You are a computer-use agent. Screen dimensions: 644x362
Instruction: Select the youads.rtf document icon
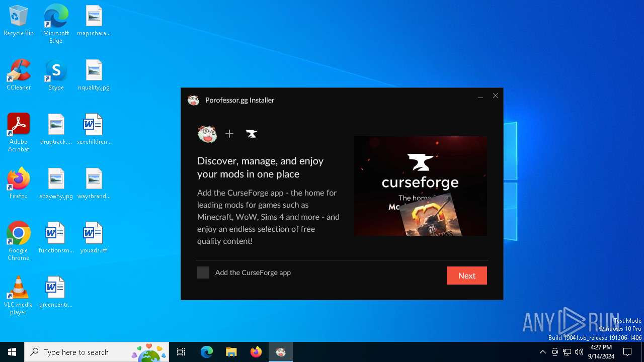point(94,238)
